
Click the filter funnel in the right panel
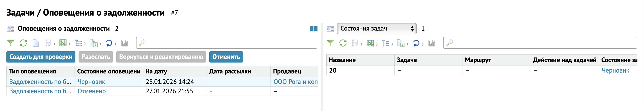tap(330, 43)
